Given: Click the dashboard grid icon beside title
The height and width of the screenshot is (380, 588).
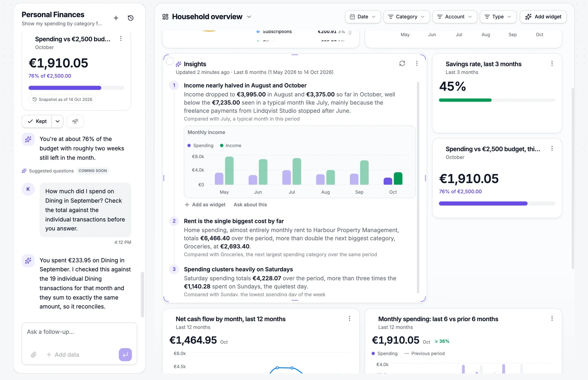Looking at the screenshot, I should (x=165, y=17).
